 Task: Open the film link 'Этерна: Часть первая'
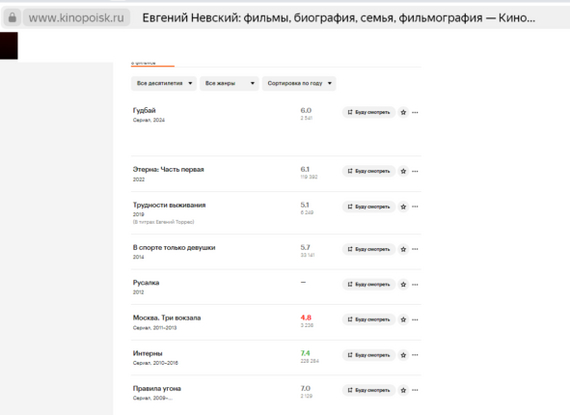pyautogui.click(x=168, y=169)
